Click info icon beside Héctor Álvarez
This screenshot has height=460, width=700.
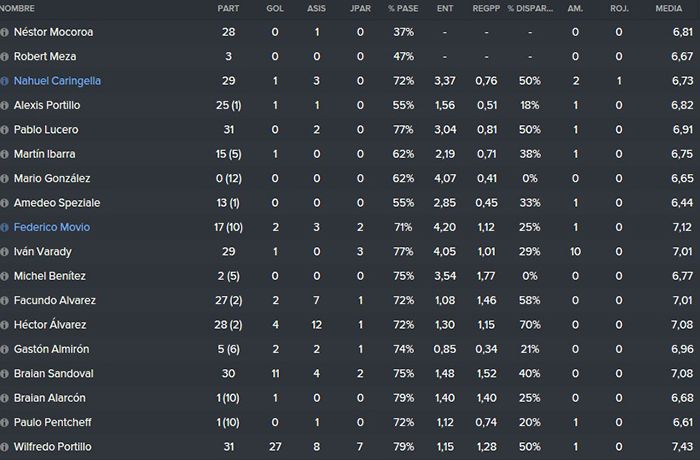4,325
